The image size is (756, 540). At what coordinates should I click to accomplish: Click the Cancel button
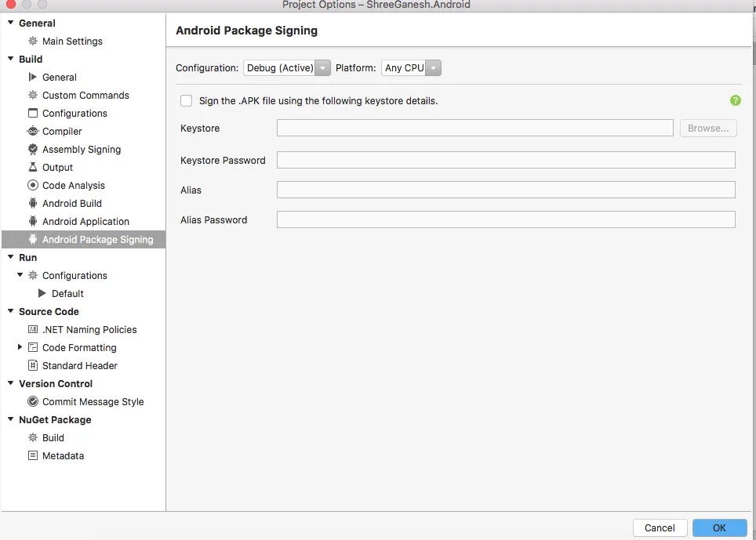pyautogui.click(x=660, y=527)
